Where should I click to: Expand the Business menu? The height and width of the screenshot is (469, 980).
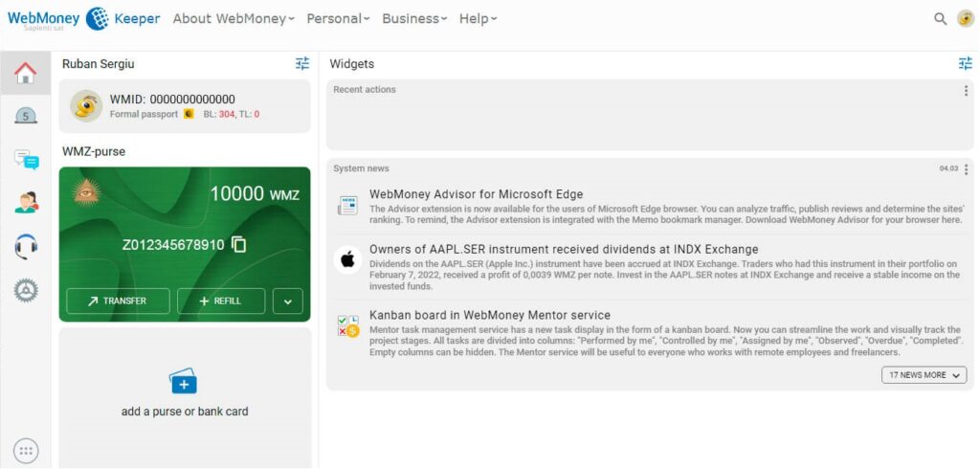[x=414, y=19]
